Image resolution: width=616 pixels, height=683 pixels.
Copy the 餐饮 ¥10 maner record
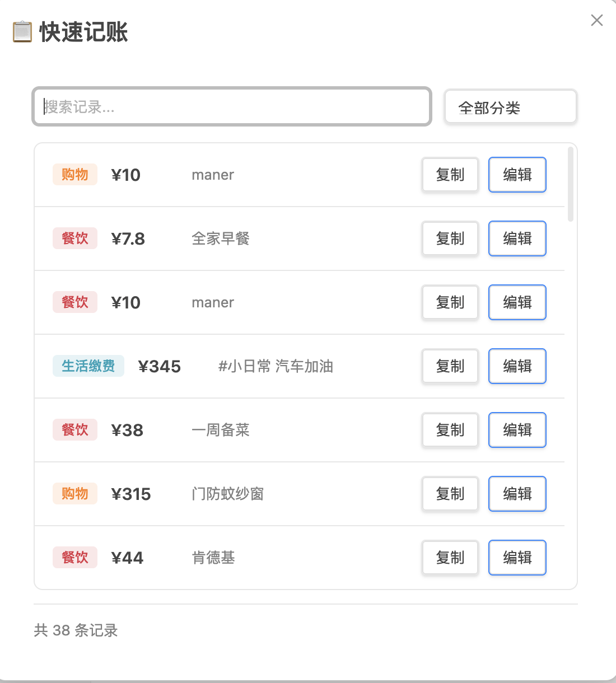pyautogui.click(x=450, y=302)
